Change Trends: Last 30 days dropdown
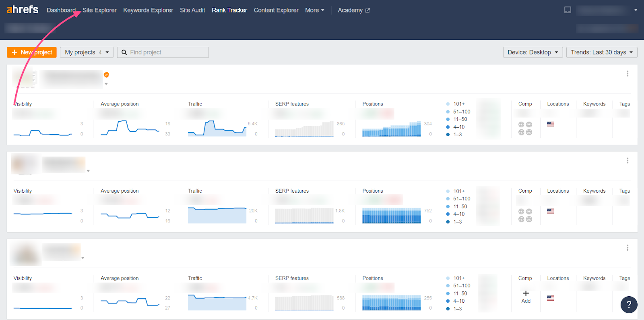Screen dimensions: 644x320 click(x=602, y=52)
